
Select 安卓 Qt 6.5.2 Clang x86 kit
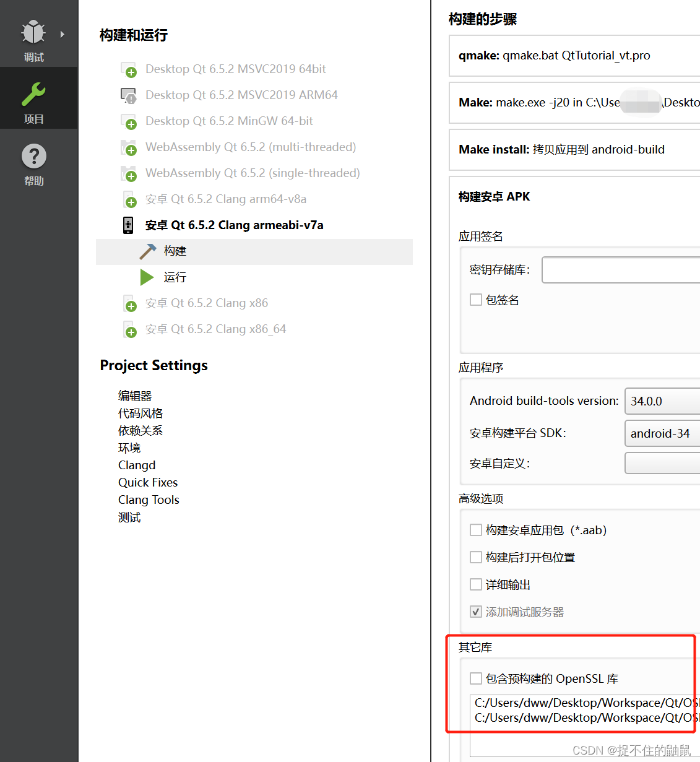[x=207, y=303]
